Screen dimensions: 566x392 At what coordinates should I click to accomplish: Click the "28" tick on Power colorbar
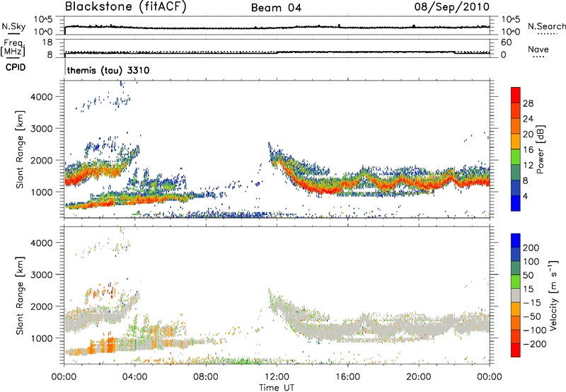[528, 103]
